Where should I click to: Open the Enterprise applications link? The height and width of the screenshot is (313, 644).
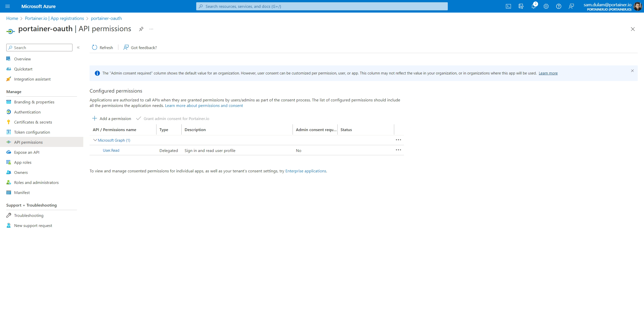305,171
